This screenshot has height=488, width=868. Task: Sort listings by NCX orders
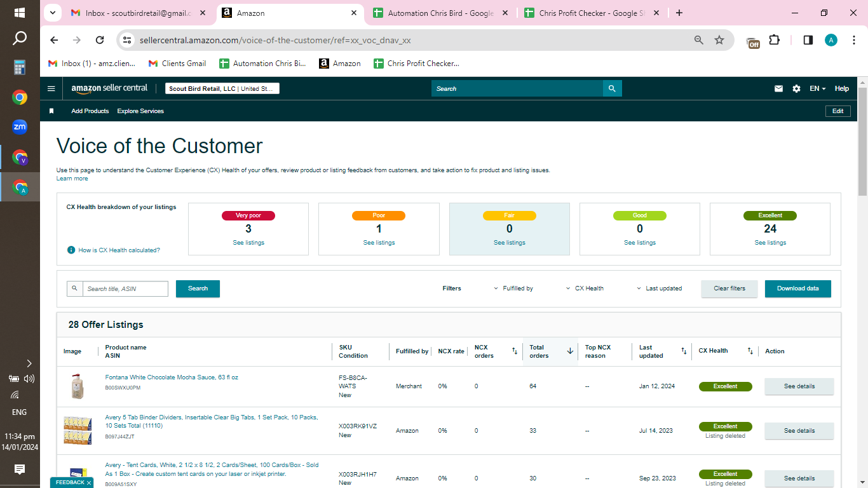[515, 351]
